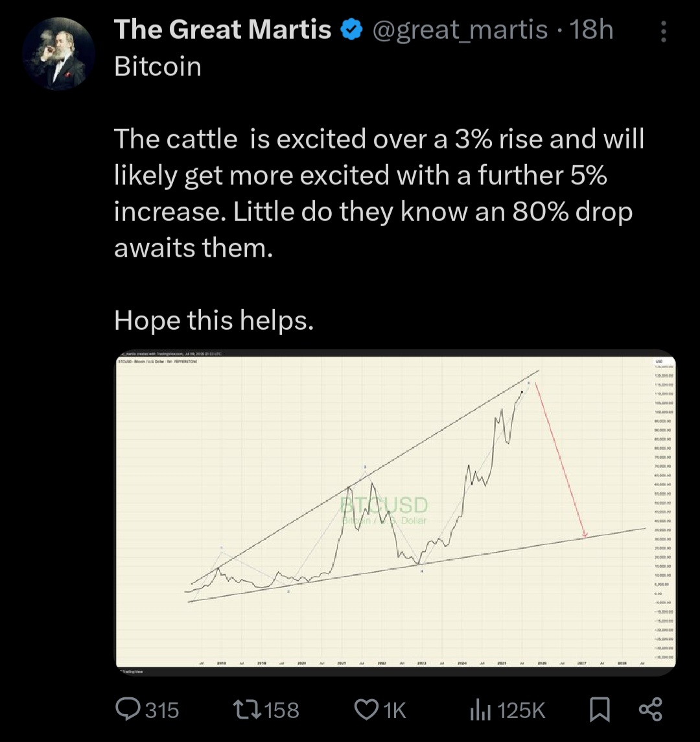The height and width of the screenshot is (742, 700).
Task: Click the 1K likes count
Action: coord(395,710)
